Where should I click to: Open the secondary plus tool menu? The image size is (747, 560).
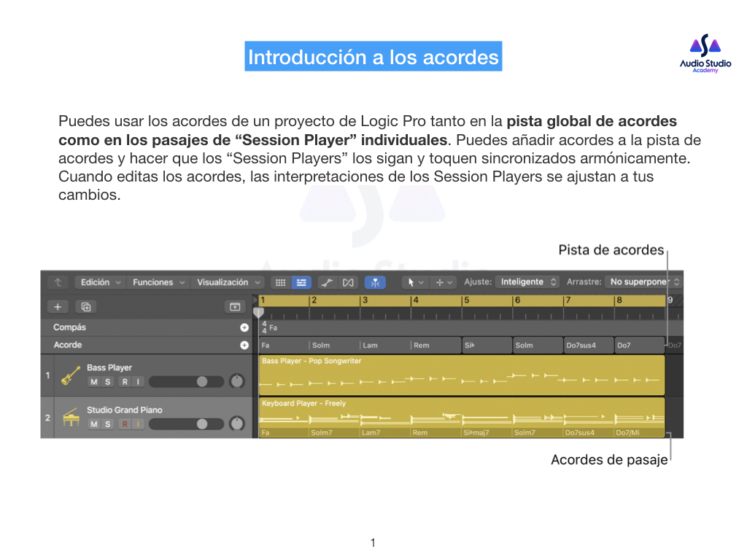coord(444,282)
